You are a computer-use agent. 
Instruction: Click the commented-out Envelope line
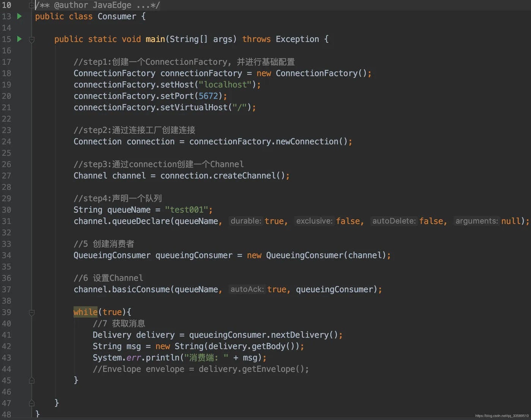[201, 369]
